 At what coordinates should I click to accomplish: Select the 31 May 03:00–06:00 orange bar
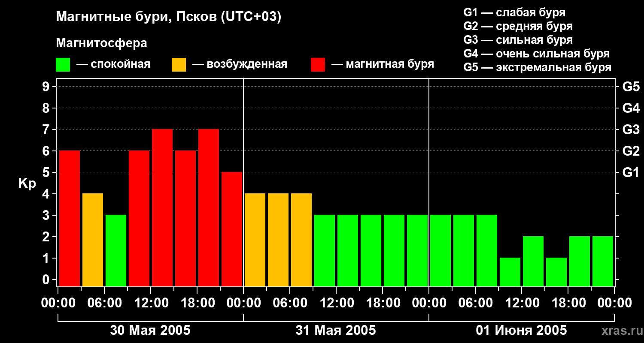pos(278,240)
